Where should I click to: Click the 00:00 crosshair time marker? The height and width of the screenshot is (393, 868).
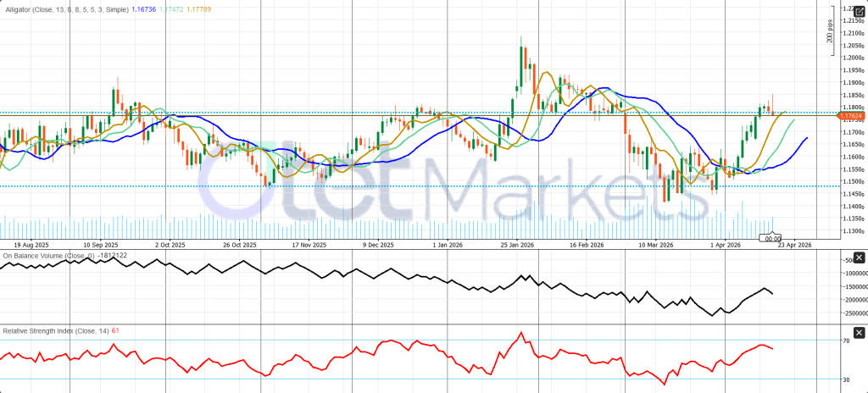(773, 239)
